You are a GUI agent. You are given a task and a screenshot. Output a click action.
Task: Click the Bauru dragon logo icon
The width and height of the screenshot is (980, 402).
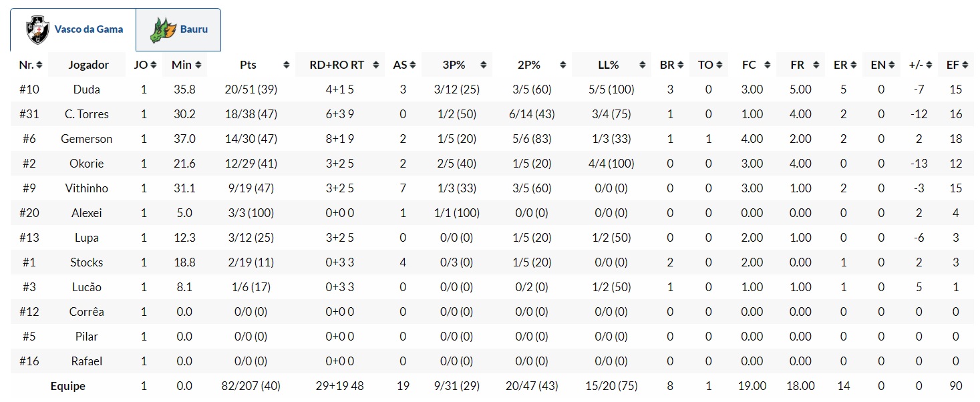click(162, 29)
